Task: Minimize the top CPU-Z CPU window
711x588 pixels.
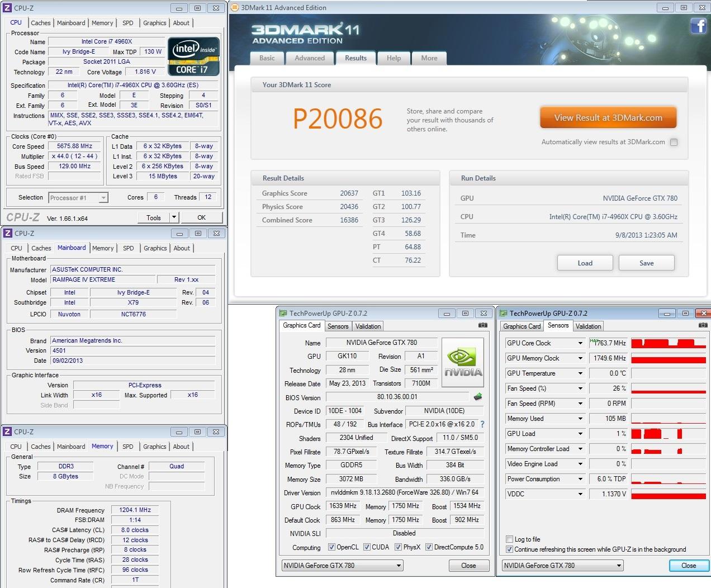Action: coord(179,8)
